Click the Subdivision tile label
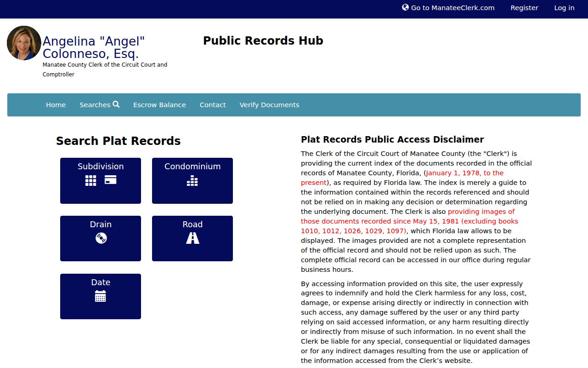This screenshot has width=588, height=368. point(101,167)
